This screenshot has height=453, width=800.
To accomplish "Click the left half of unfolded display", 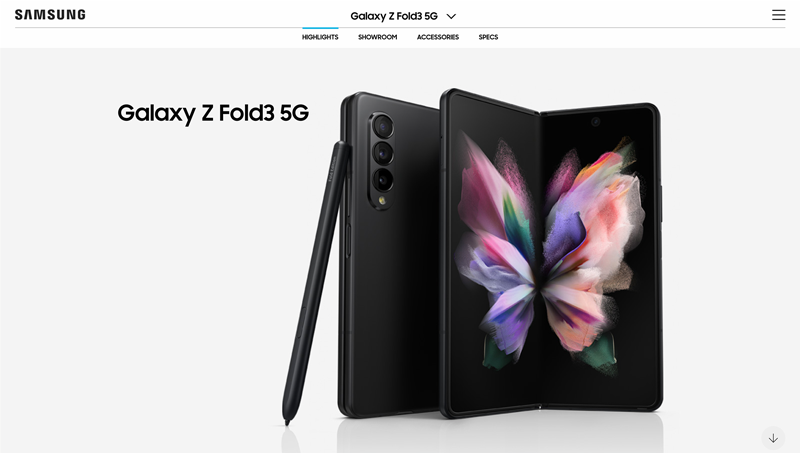I will pyautogui.click(x=491, y=253).
